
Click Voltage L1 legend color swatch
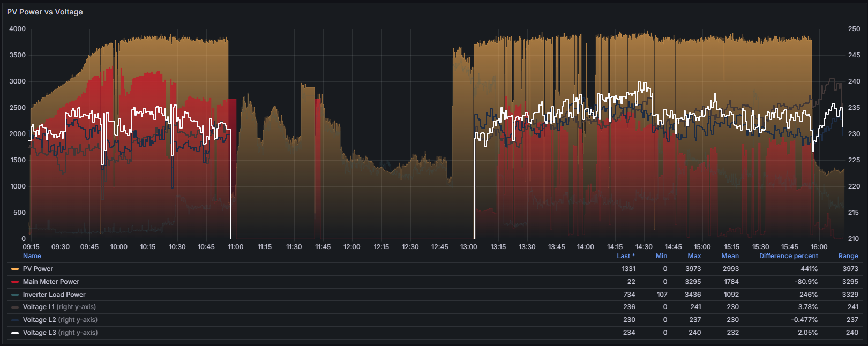(15, 307)
